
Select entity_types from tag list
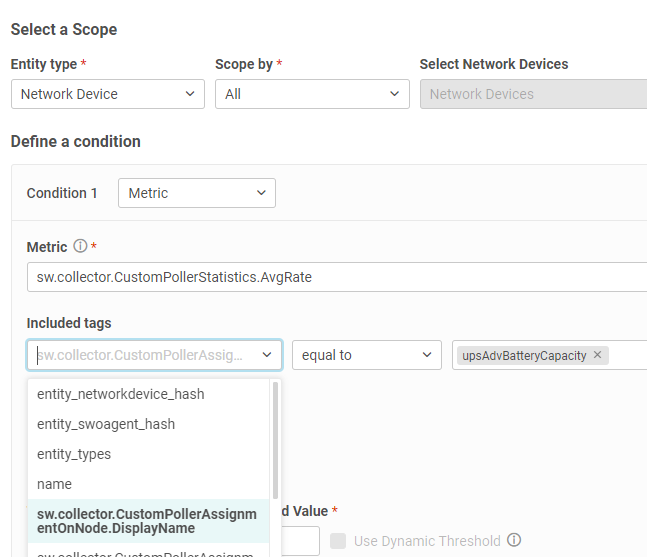[74, 454]
